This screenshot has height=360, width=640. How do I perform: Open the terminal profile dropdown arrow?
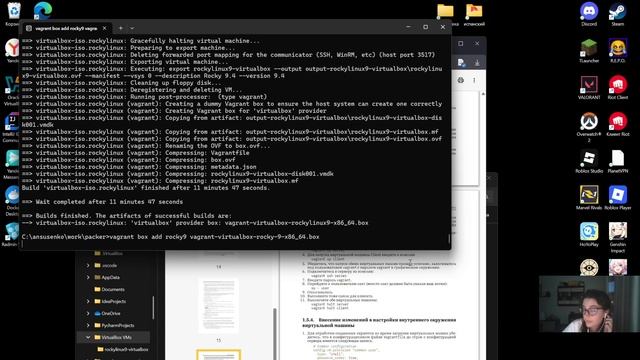[x=132, y=28]
